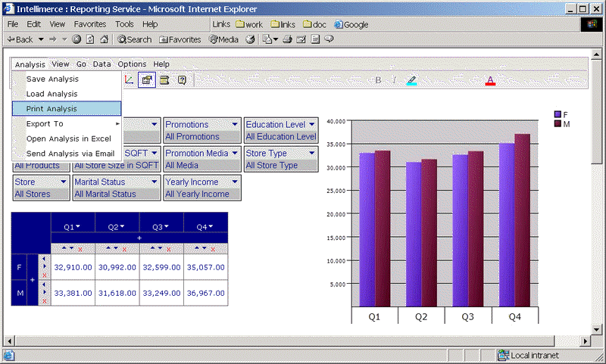606x364 pixels.
Task: Click the help question-mark icon in analysis toolbar
Action: 182,80
